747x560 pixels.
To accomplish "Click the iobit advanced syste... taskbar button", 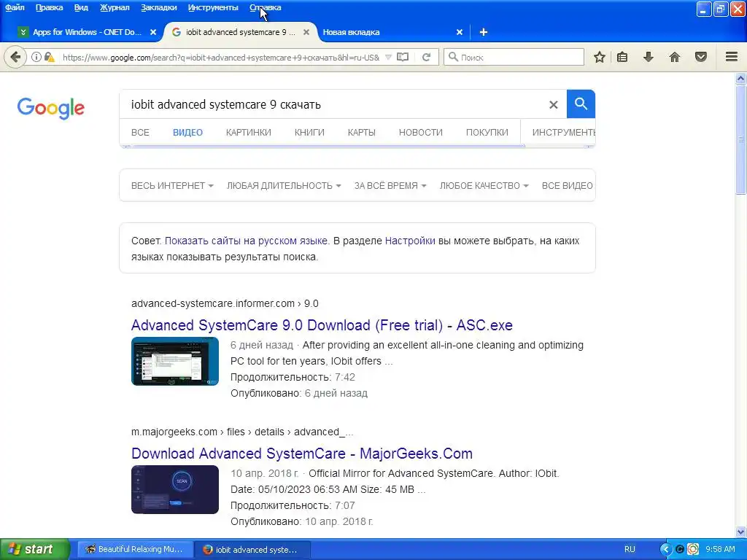I will pos(252,550).
